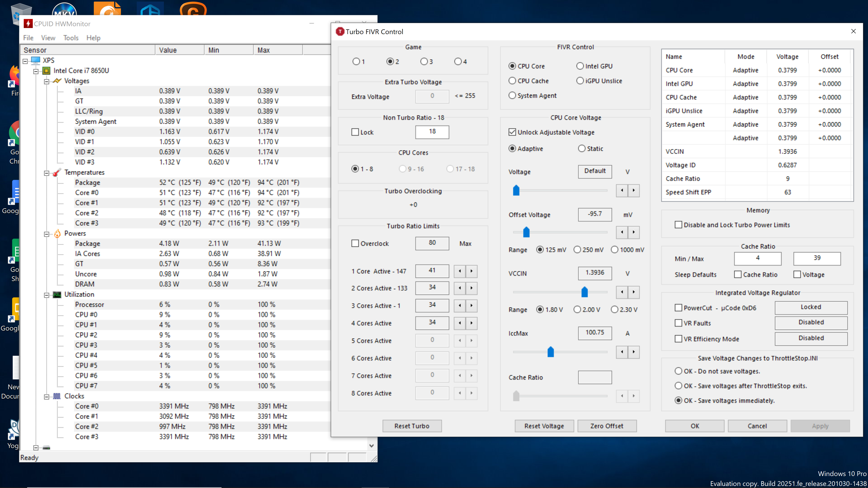Screen dimensions: 868x488
Task: Click the Utilization graph icon
Action: 57,294
